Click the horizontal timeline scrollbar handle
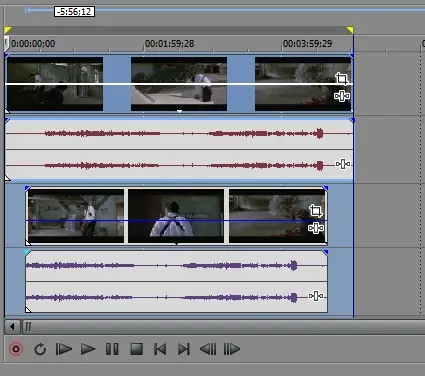Viewport: 425px width, 376px height. tap(28, 327)
